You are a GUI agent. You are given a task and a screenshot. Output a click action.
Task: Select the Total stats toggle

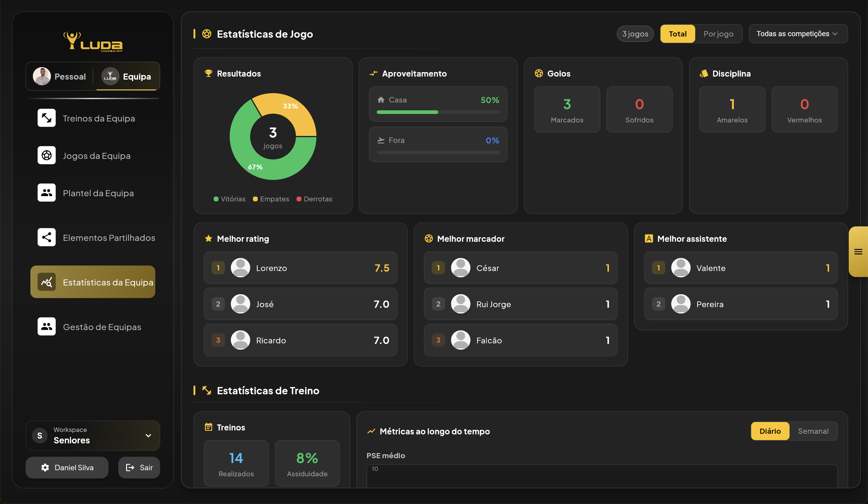(677, 34)
